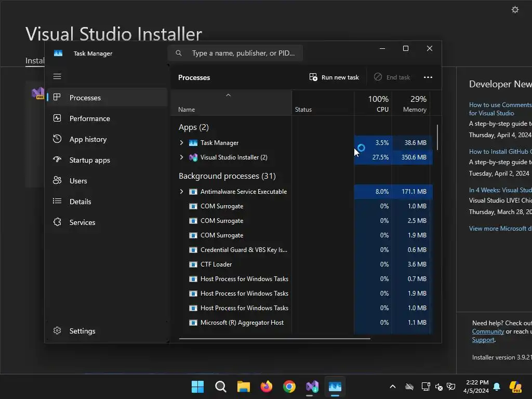Viewport: 532px width, 399px height.
Task: Click the Visual Studio Installer process icon
Action: click(x=193, y=157)
